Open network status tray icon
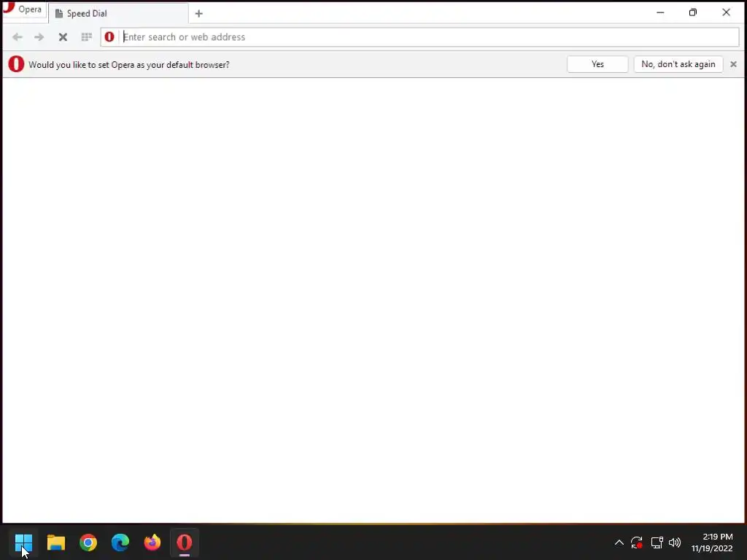 pos(657,542)
